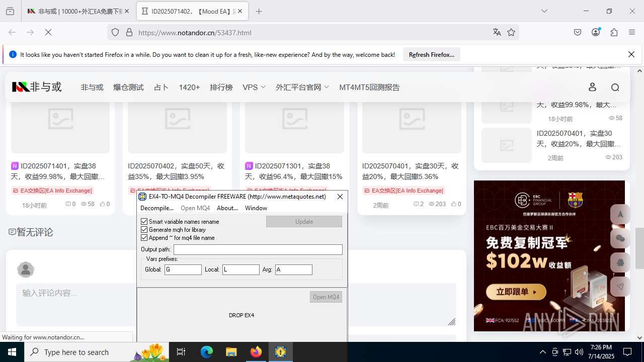Open the Window menu in the decompiler
The height and width of the screenshot is (362, 644).
click(256, 208)
